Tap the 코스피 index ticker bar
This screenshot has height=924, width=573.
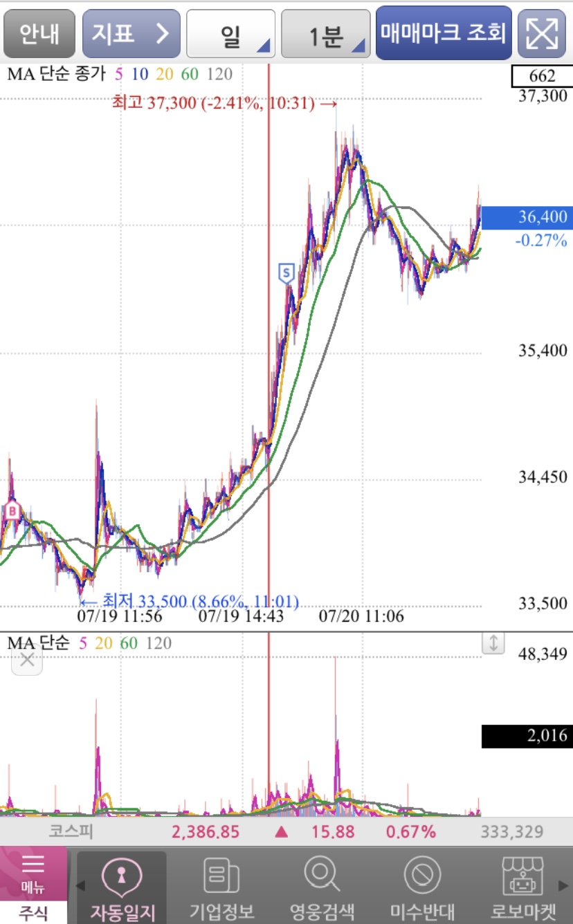[x=286, y=831]
